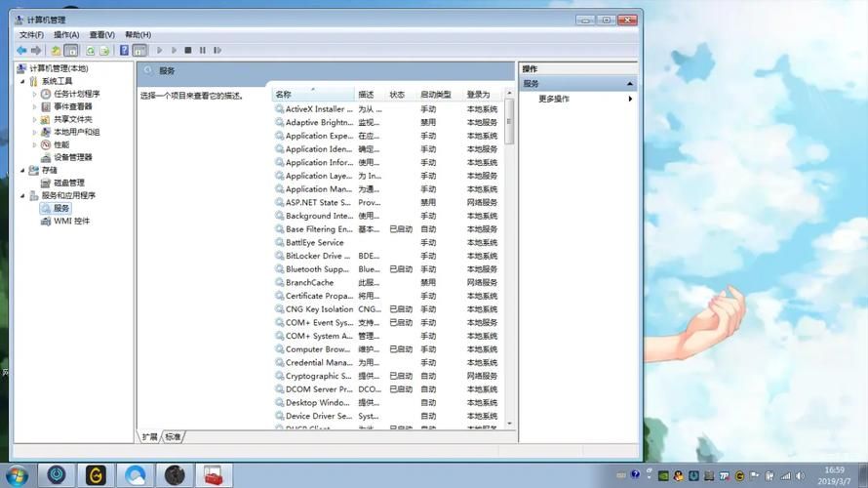Expand the 本地用户和组 tree node

(34, 133)
